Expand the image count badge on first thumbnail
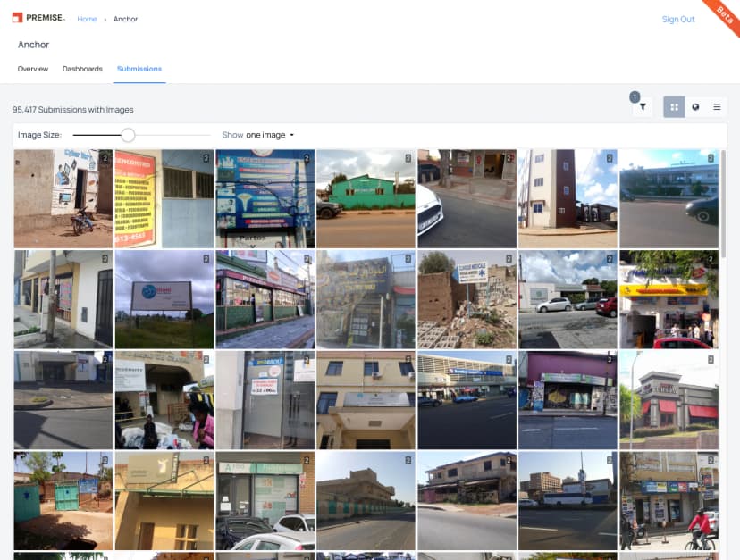Image resolution: width=740 pixels, height=560 pixels. (105, 159)
